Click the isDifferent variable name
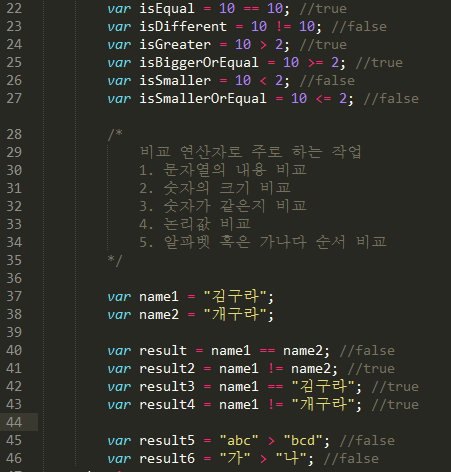Viewport: 451px width, 472px height. [183, 27]
